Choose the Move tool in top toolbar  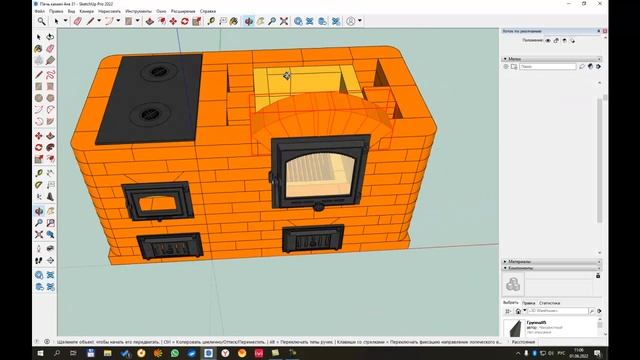173,21
